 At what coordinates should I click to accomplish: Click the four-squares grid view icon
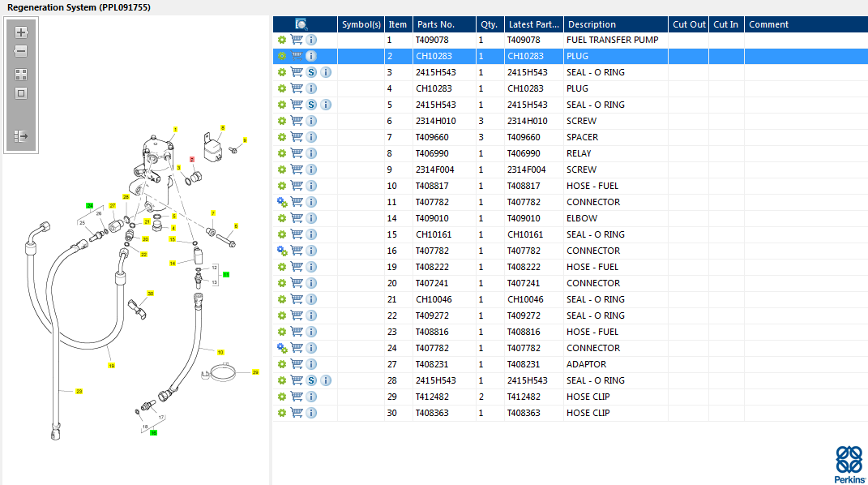tap(21, 74)
